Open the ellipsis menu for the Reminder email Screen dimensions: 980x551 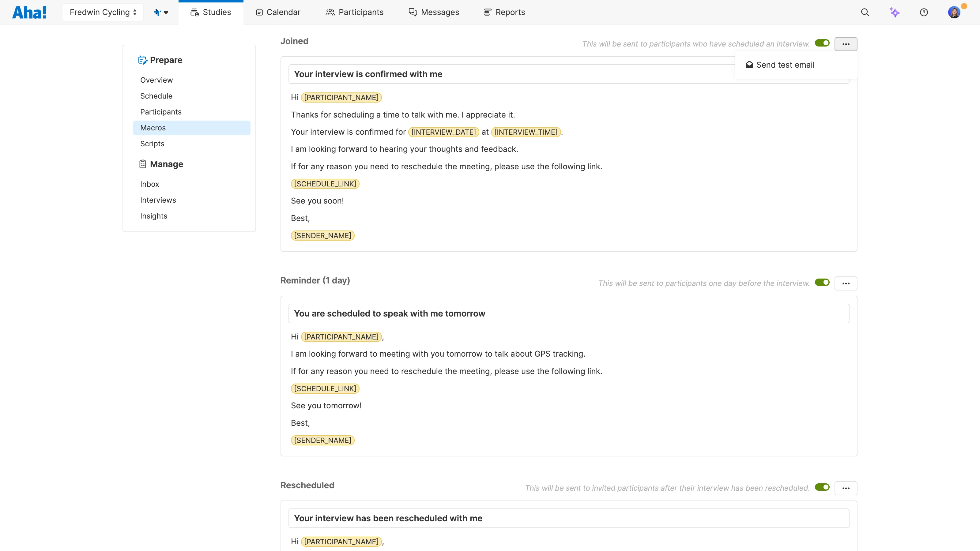846,283
